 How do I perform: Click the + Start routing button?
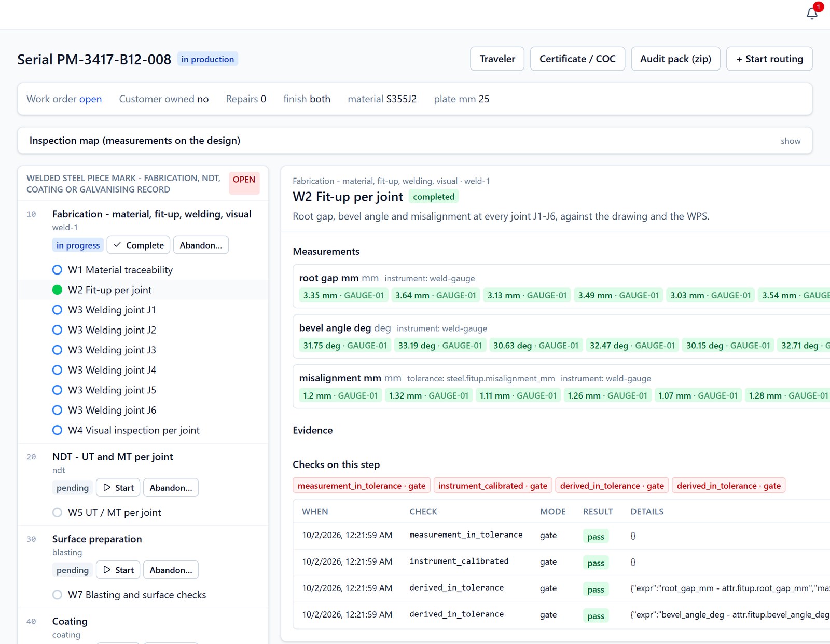769,59
